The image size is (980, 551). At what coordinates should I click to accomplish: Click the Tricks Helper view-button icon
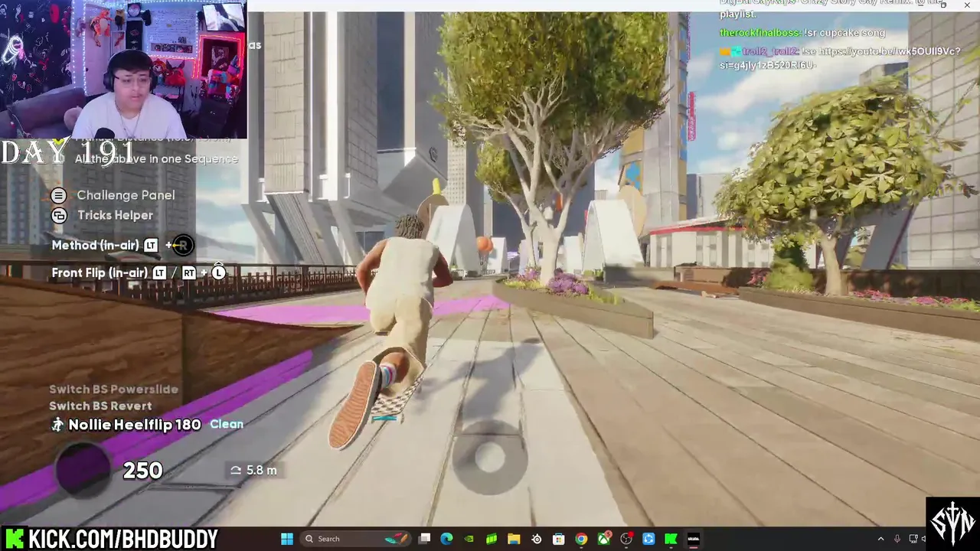point(59,216)
